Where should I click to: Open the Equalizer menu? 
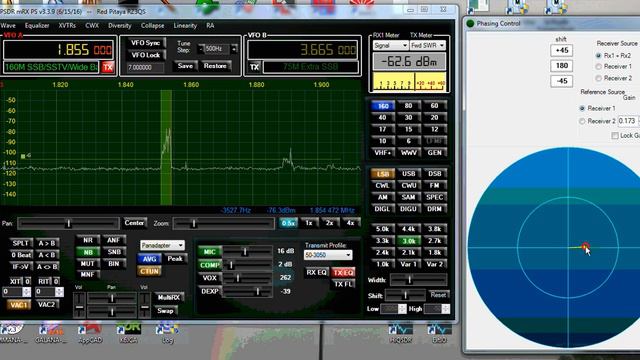[x=37, y=25]
